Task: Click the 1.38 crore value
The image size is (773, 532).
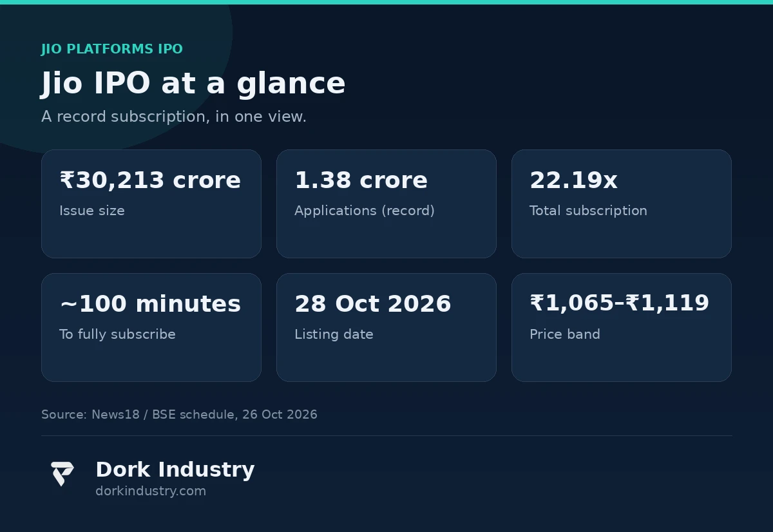Action: tap(361, 180)
